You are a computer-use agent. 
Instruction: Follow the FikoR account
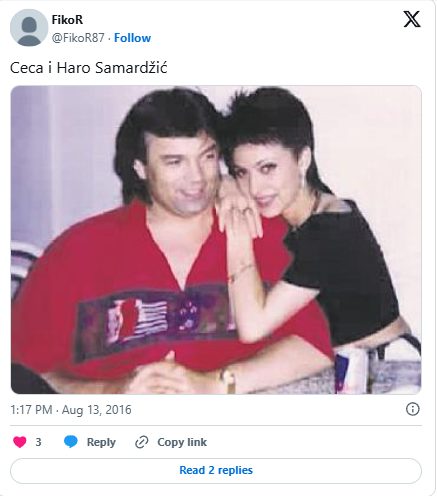(132, 38)
